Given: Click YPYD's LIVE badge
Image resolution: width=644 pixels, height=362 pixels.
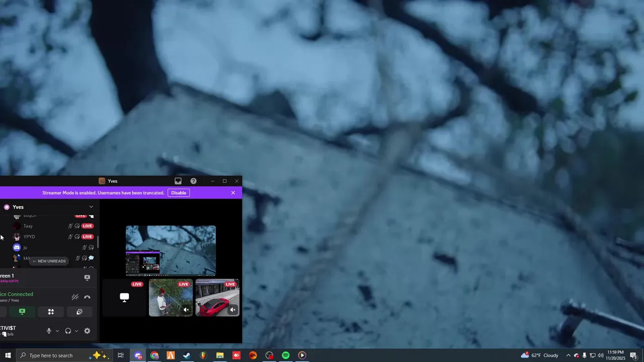Looking at the screenshot, I should point(88,237).
